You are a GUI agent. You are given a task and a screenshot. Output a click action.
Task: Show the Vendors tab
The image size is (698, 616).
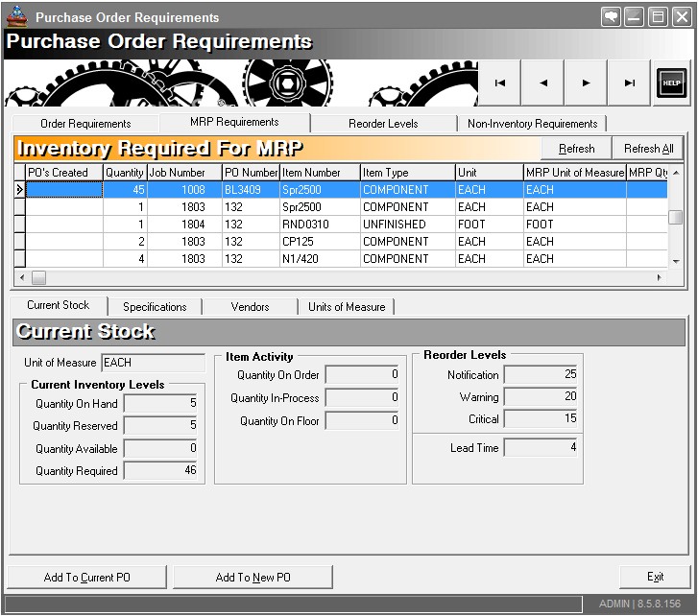click(250, 307)
